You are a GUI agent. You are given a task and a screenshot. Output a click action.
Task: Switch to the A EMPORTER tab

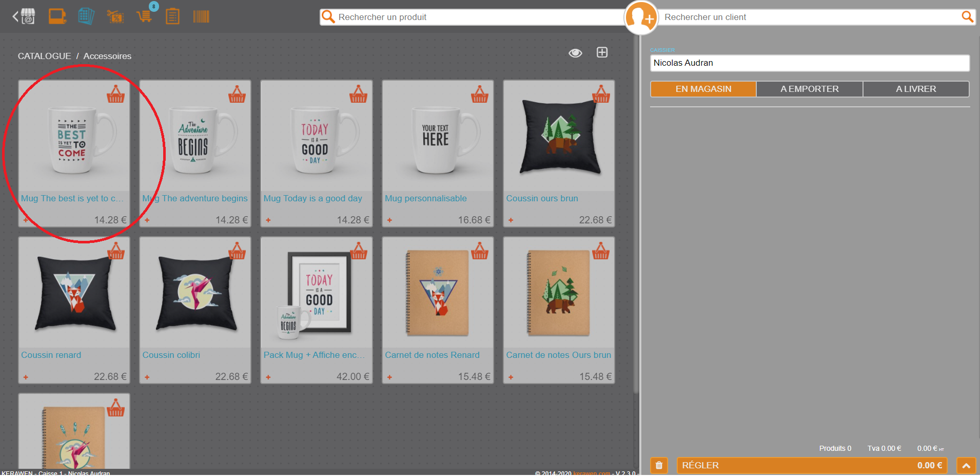(810, 89)
